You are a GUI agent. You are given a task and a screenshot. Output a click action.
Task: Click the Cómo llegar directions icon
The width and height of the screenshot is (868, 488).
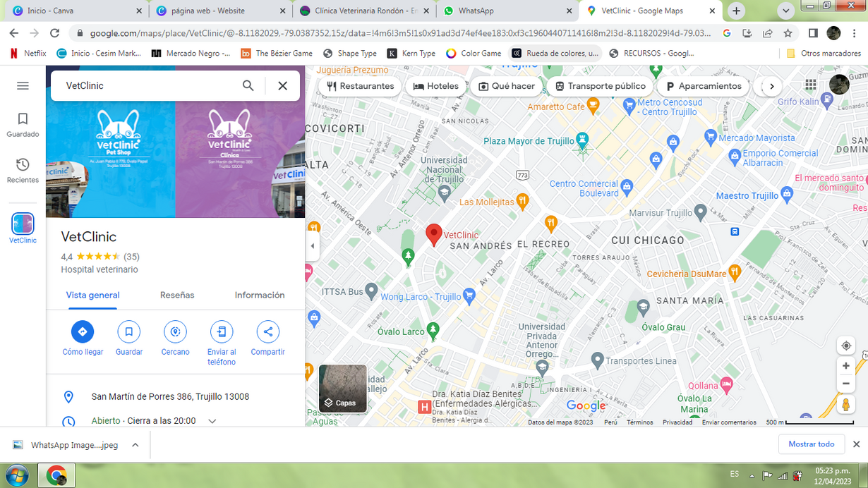(x=83, y=331)
